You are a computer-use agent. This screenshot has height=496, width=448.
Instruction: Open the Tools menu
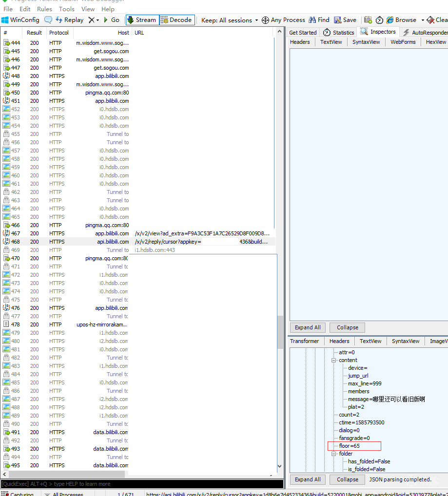[66, 9]
